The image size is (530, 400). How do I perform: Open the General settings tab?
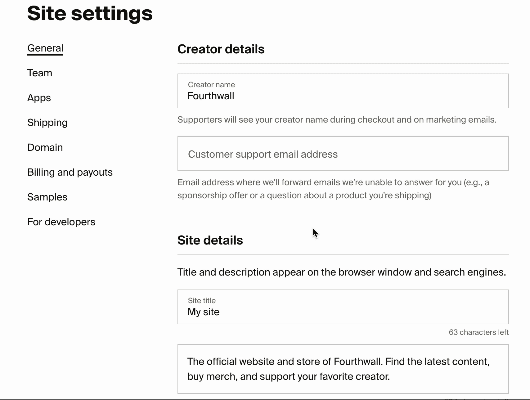(45, 48)
